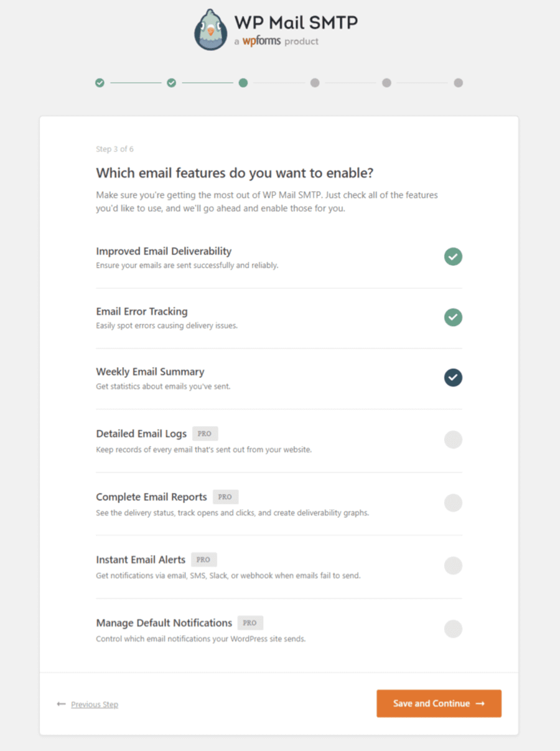560x751 pixels.
Task: Click the PRO label beside Instant Email Alerts
Action: pyautogui.click(x=203, y=559)
